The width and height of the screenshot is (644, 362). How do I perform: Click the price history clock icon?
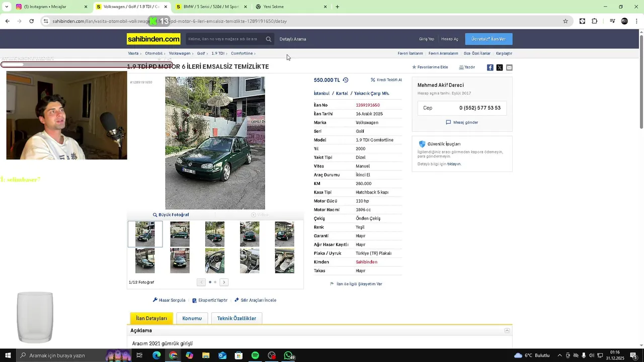point(346,80)
